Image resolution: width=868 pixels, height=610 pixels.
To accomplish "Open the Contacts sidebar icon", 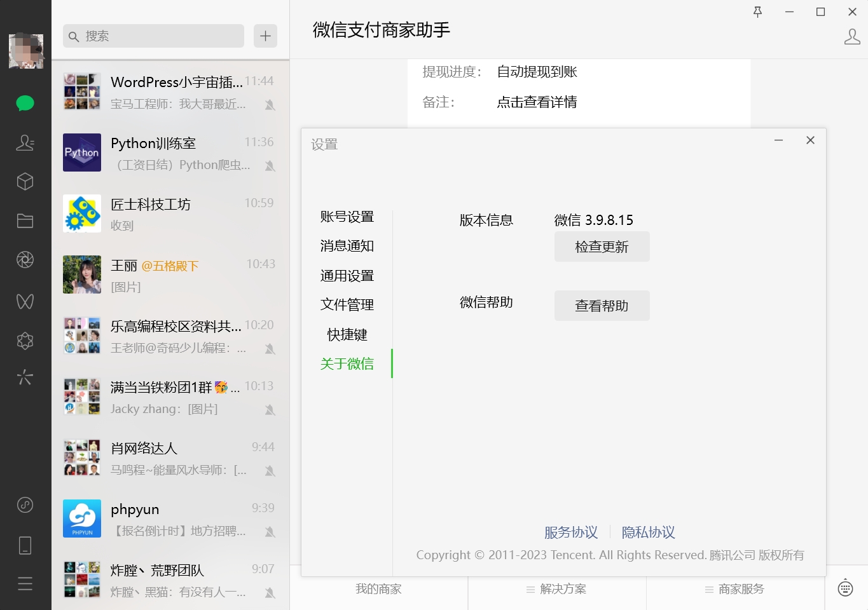I will [x=25, y=143].
